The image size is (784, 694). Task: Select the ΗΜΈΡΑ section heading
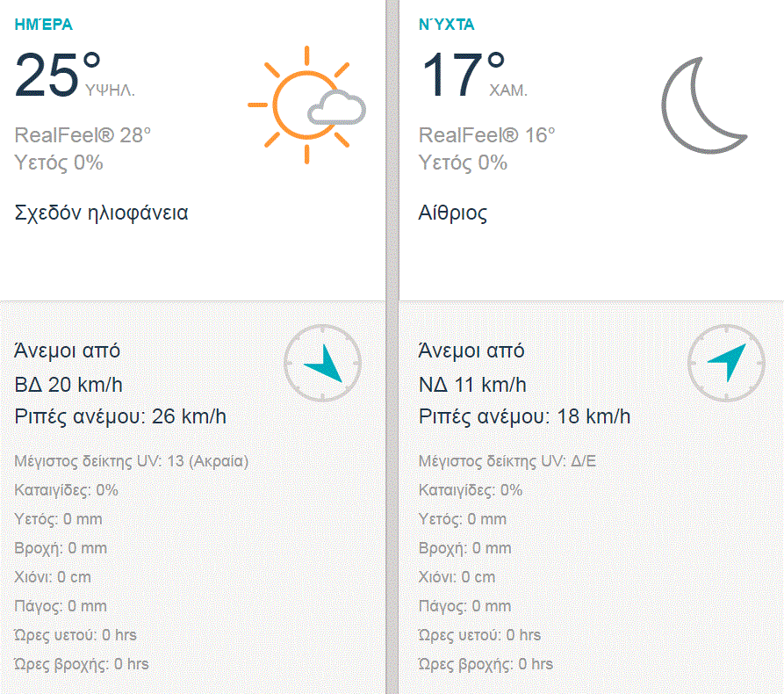point(43,25)
